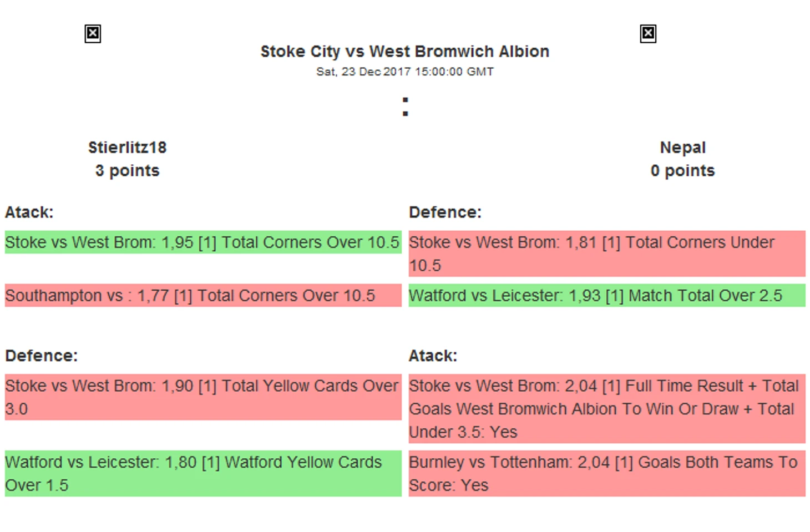
Task: Click the left Defence heading
Action: (42, 356)
